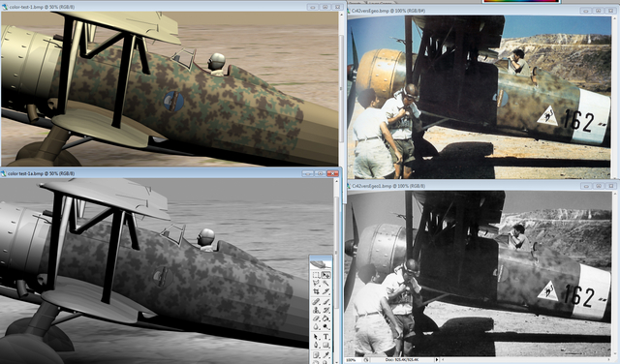Select the Eraser tool
This screenshot has height=364, width=620.
click(x=317, y=318)
